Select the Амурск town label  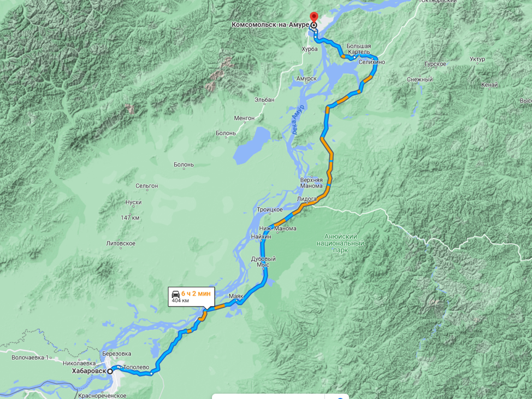pos(306,79)
